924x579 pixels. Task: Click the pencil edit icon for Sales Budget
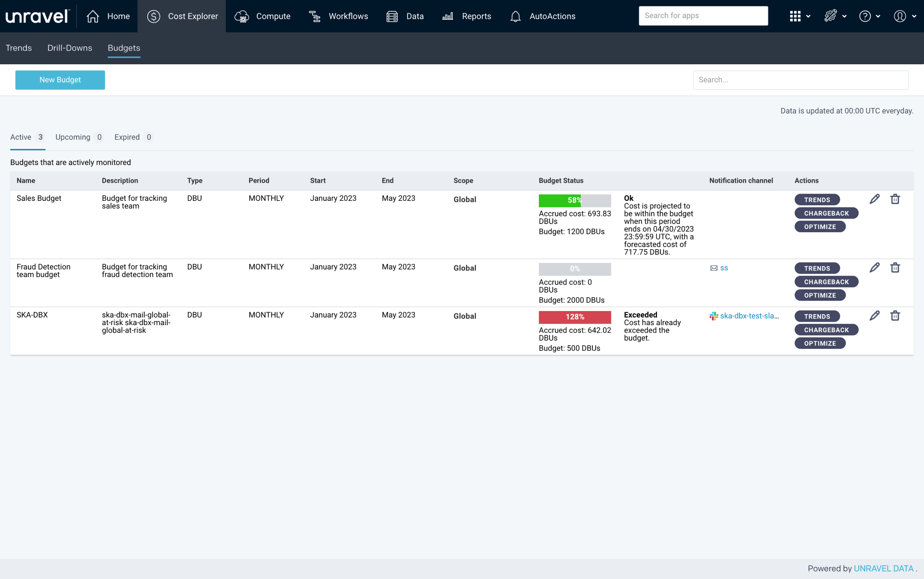[874, 199]
